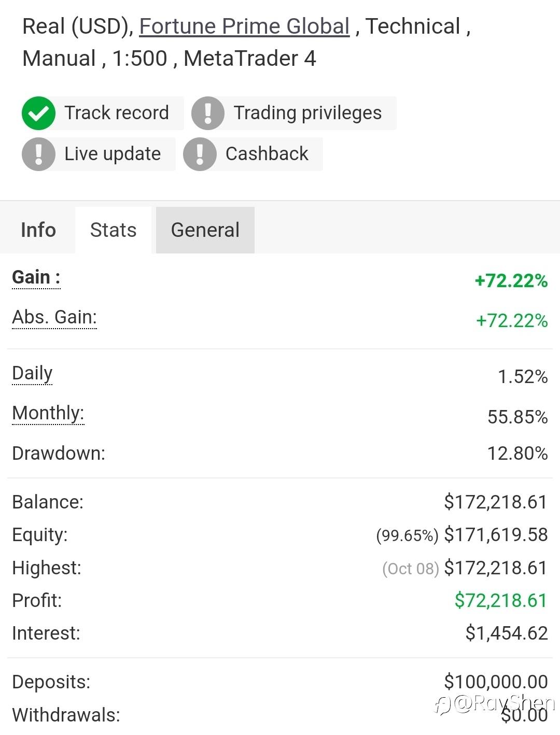The image size is (560, 735).
Task: Click the underlined Abs. Gain label
Action: [54, 317]
